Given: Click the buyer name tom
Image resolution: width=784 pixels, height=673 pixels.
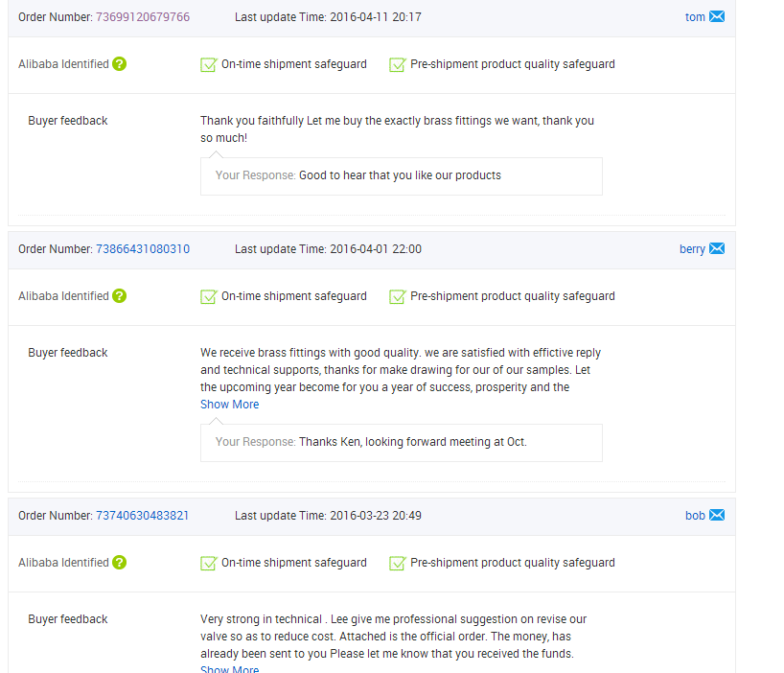Looking at the screenshot, I should tap(695, 17).
